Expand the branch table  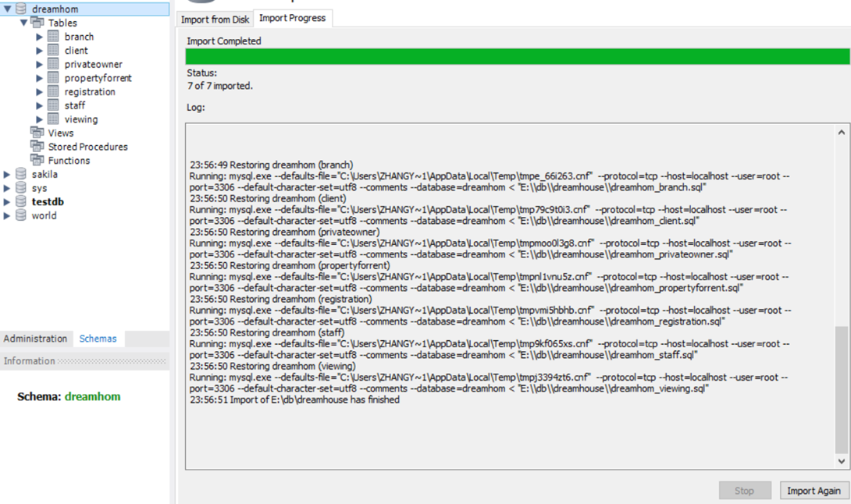click(39, 37)
